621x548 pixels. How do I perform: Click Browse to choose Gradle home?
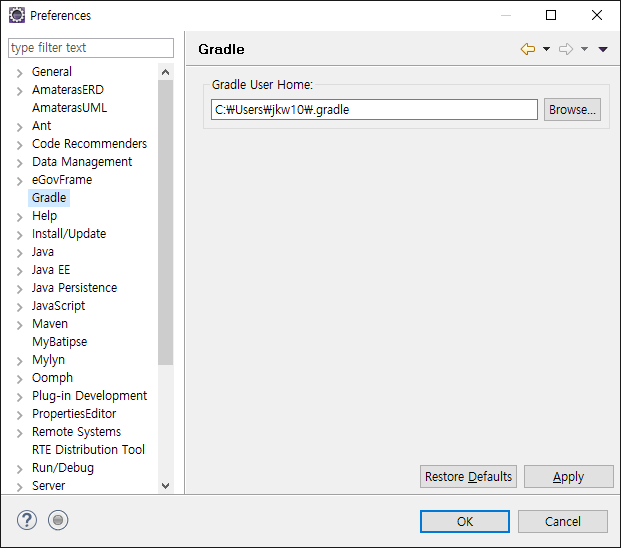coord(572,110)
